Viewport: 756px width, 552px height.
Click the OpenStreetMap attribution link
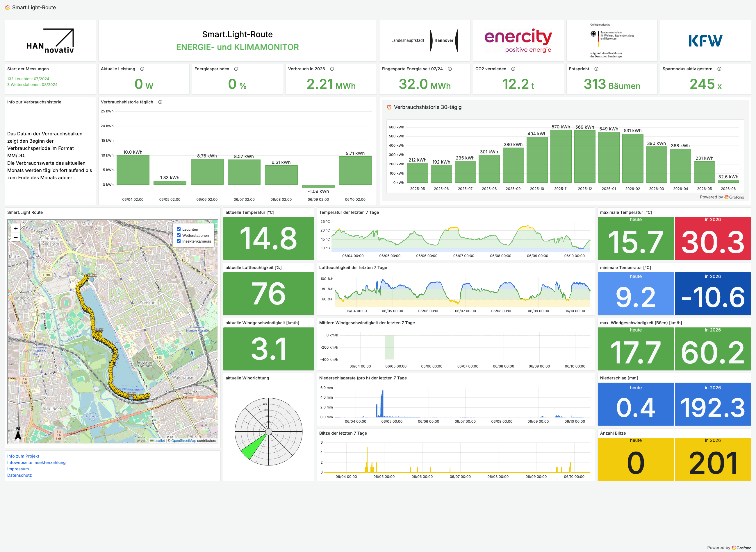183,441
